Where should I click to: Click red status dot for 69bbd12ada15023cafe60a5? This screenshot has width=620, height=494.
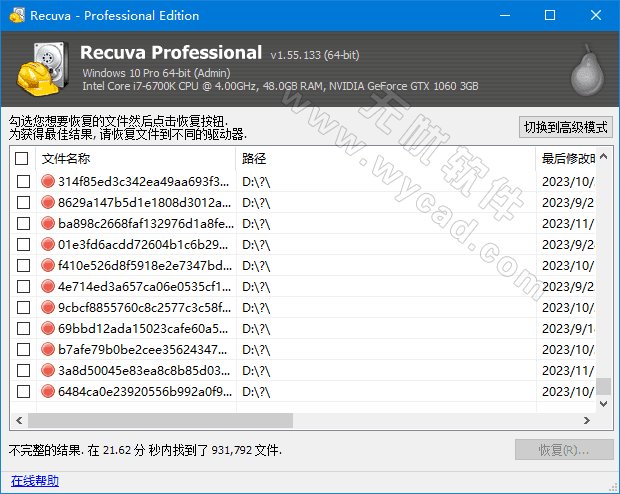pyautogui.click(x=47, y=328)
